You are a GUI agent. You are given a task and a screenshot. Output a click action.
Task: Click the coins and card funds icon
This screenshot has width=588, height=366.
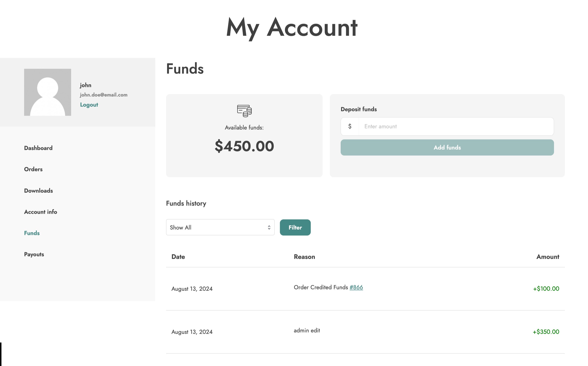pyautogui.click(x=244, y=111)
